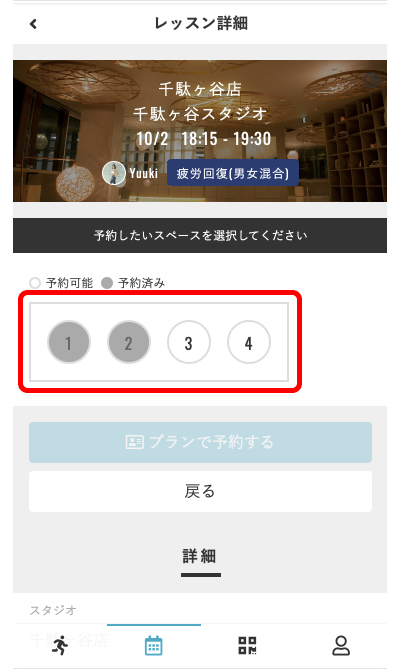Tap the studio banner image

tap(200, 131)
